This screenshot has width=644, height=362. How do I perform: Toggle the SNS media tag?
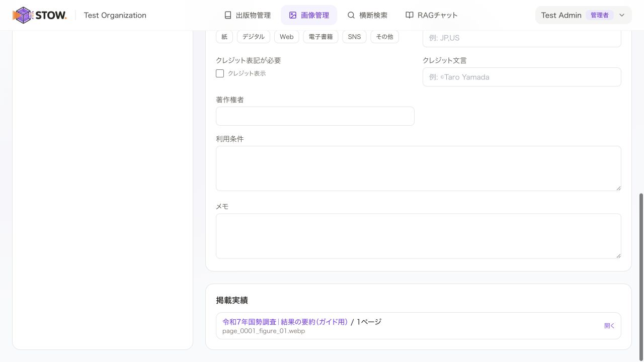(355, 37)
